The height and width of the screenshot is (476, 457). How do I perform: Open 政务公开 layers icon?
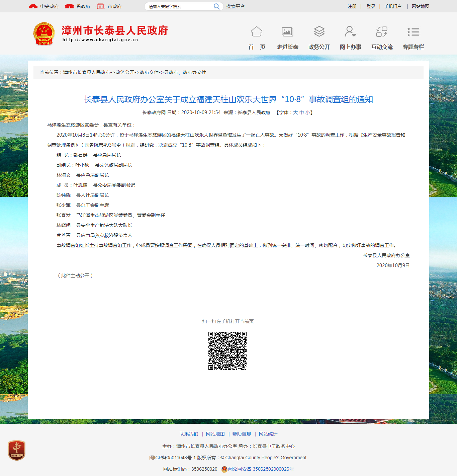(x=319, y=32)
